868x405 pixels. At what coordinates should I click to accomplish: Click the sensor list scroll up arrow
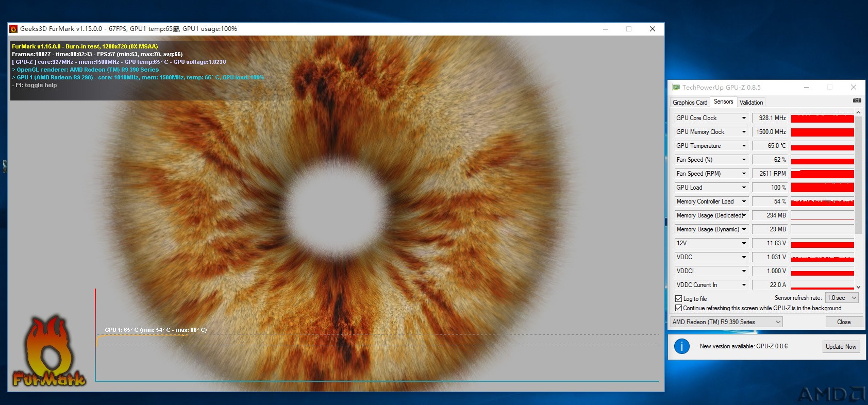point(858,112)
